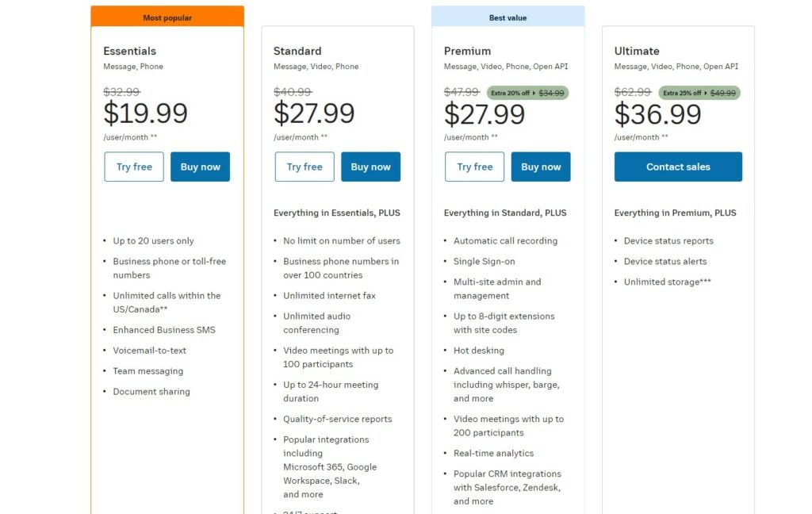
Task: Start free trial of Standard plan
Action: (304, 167)
